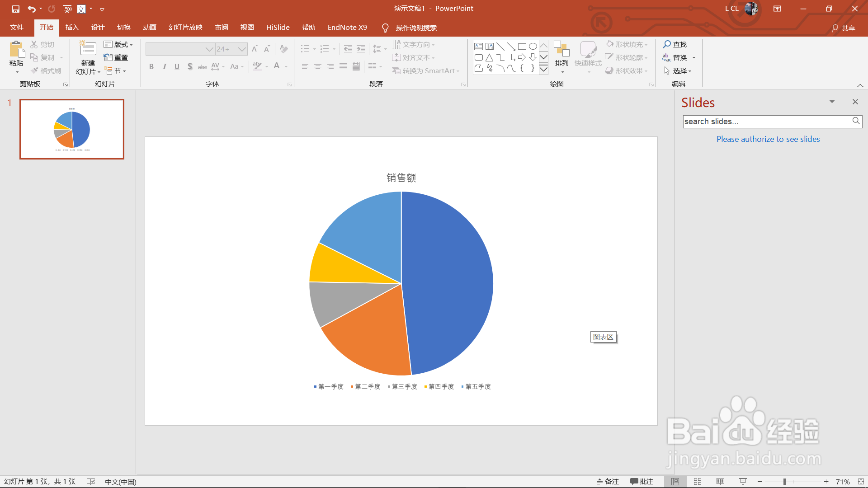Click search magnifier in Slides pane
Viewport: 868px width, 488px height.
pyautogui.click(x=856, y=121)
